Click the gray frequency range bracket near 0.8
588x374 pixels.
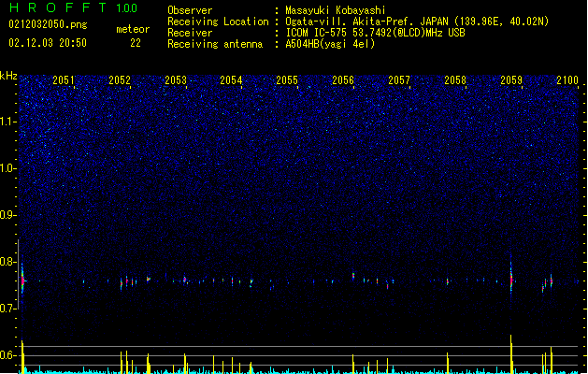pos(19,275)
